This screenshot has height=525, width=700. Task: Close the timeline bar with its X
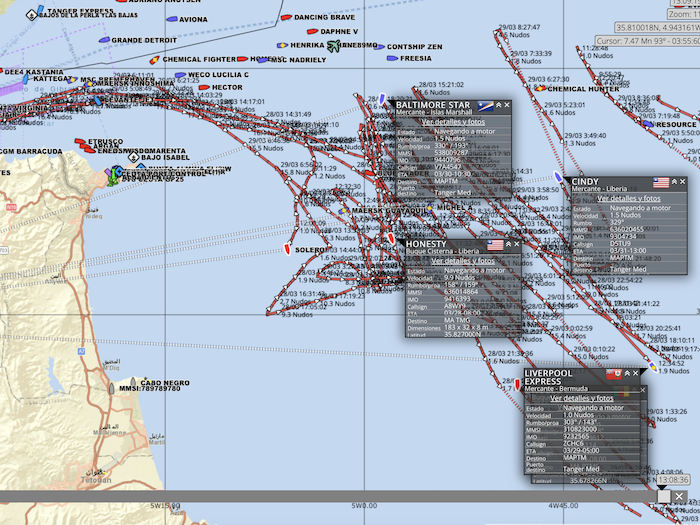point(679,496)
